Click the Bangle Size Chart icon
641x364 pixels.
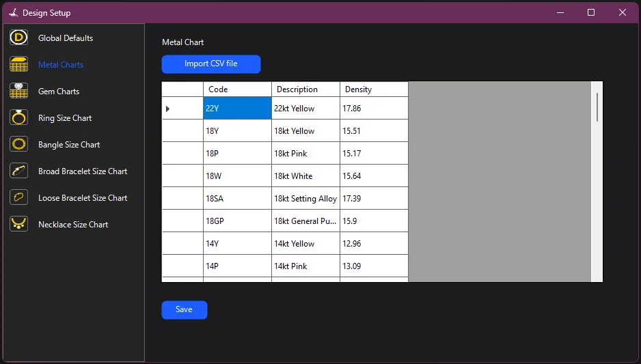(18, 145)
